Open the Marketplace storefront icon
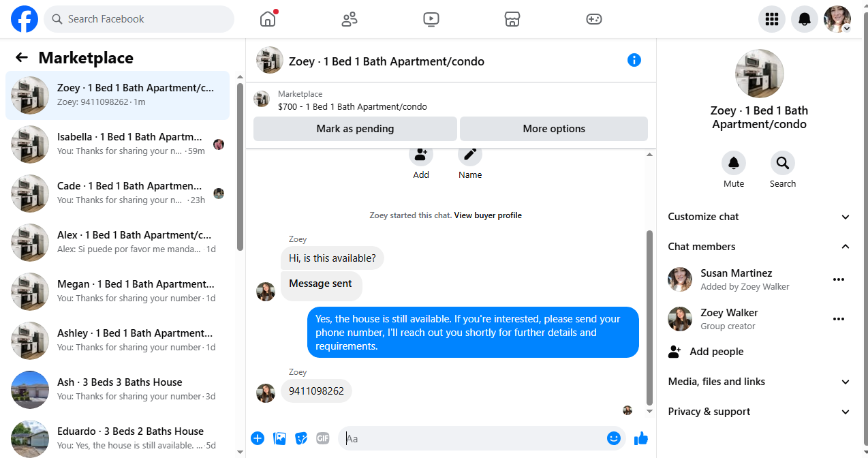 [x=512, y=19]
